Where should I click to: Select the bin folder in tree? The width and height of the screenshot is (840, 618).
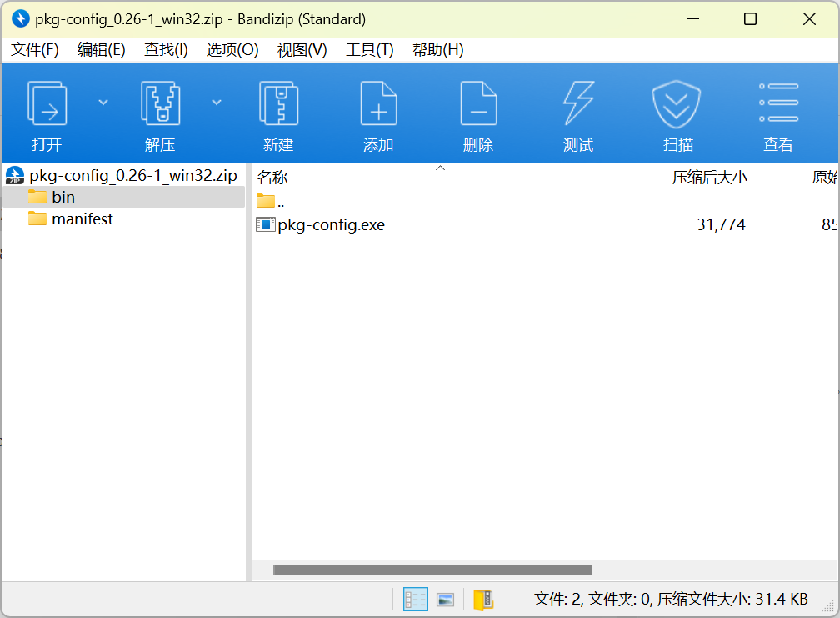[x=123, y=198]
